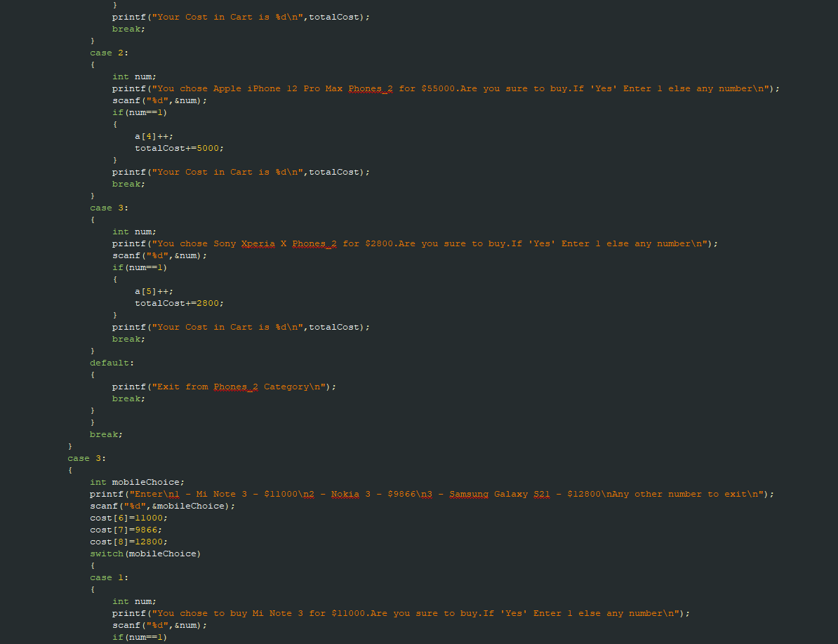This screenshot has height=644, width=838.
Task: Click the underlined word Samsung in the menu printf
Action: [x=468, y=494]
